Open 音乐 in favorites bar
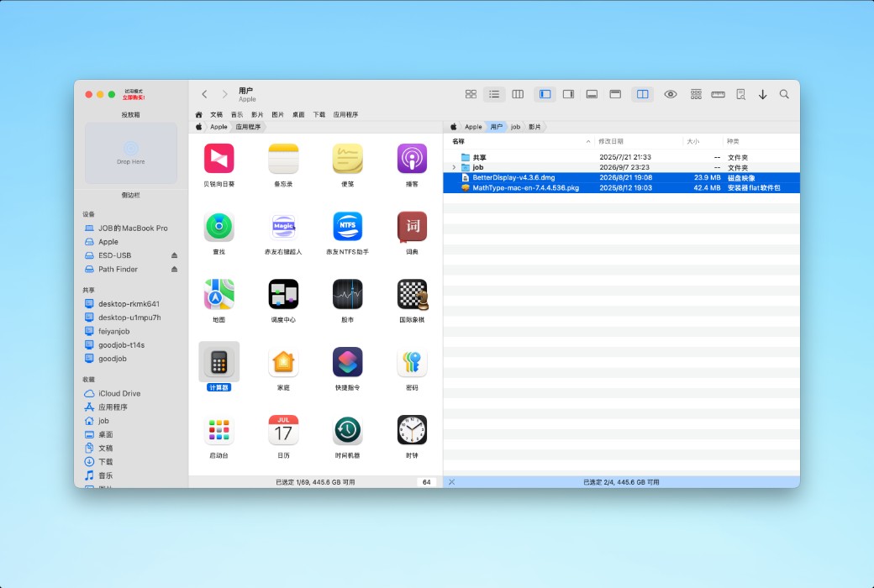 [x=237, y=114]
